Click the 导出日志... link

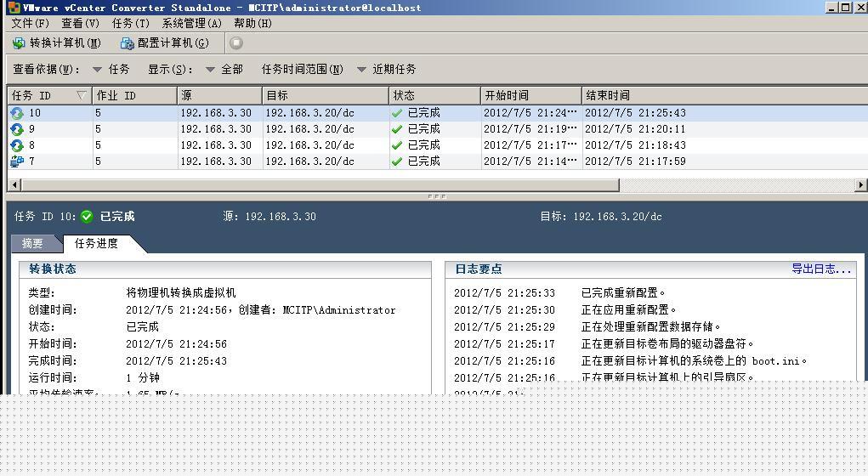821,269
